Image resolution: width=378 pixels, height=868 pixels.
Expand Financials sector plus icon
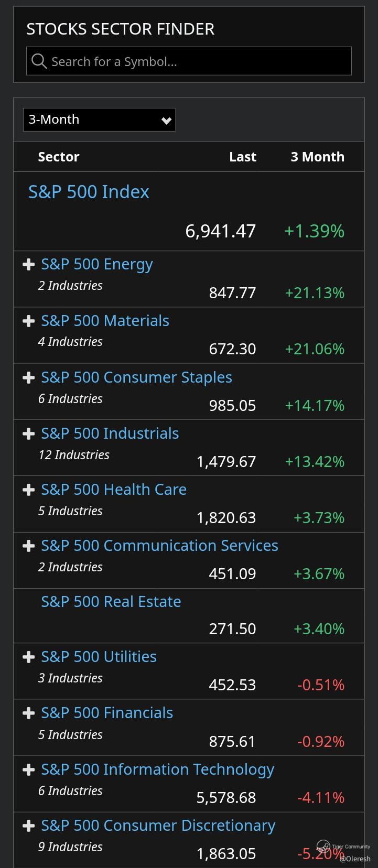28,713
